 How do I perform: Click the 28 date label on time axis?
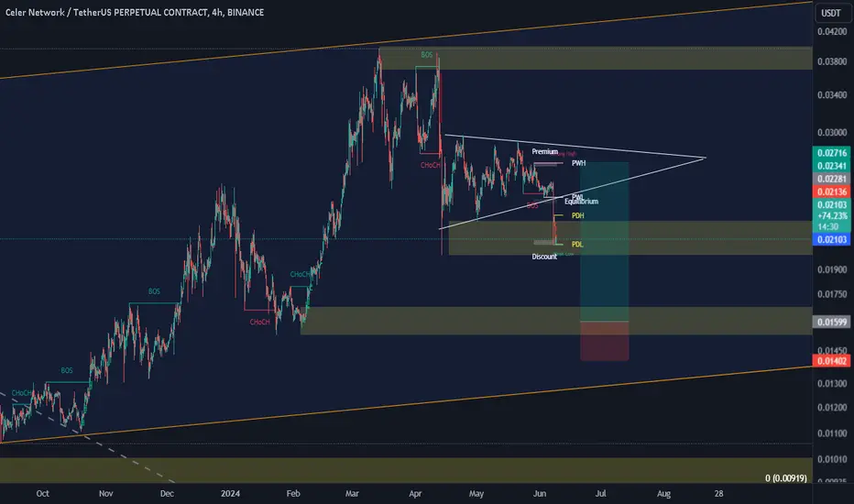pos(719,494)
